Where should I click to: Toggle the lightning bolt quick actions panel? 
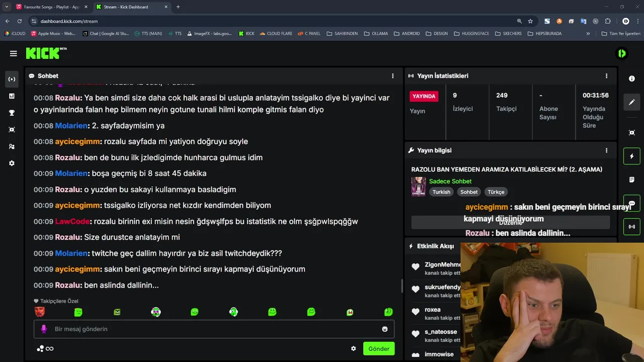(x=632, y=156)
